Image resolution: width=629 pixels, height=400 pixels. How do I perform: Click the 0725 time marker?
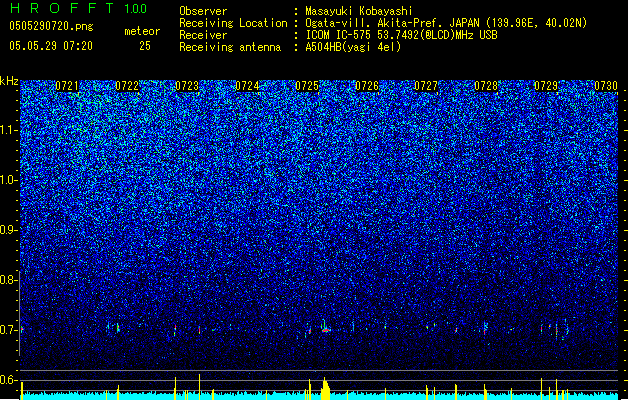[x=307, y=86]
